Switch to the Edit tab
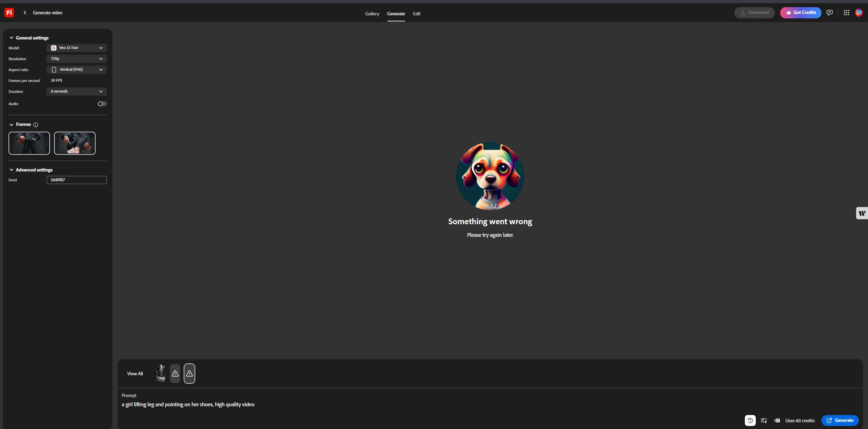 [417, 14]
